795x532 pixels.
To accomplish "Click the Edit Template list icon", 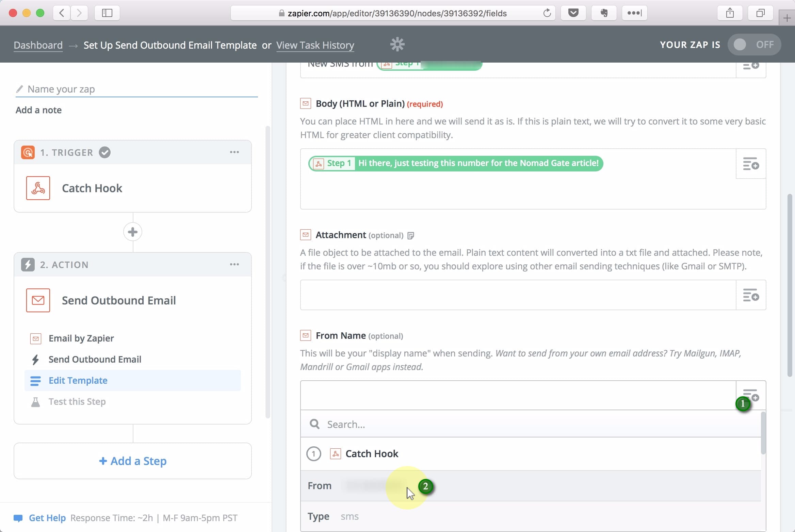I will 35,381.
